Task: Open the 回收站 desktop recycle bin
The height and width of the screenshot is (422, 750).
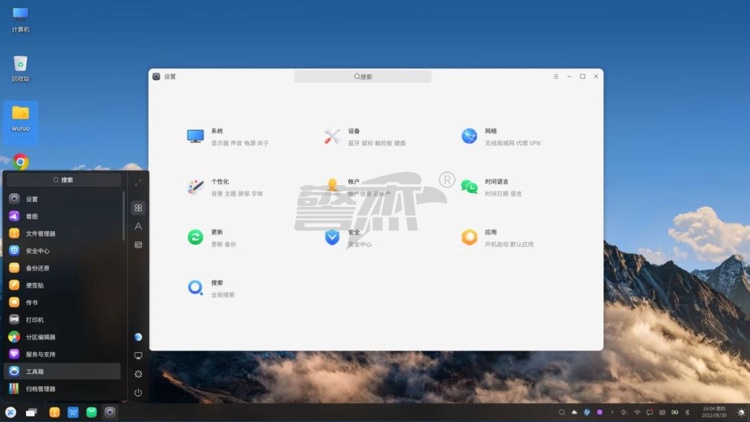Action: 20,68
